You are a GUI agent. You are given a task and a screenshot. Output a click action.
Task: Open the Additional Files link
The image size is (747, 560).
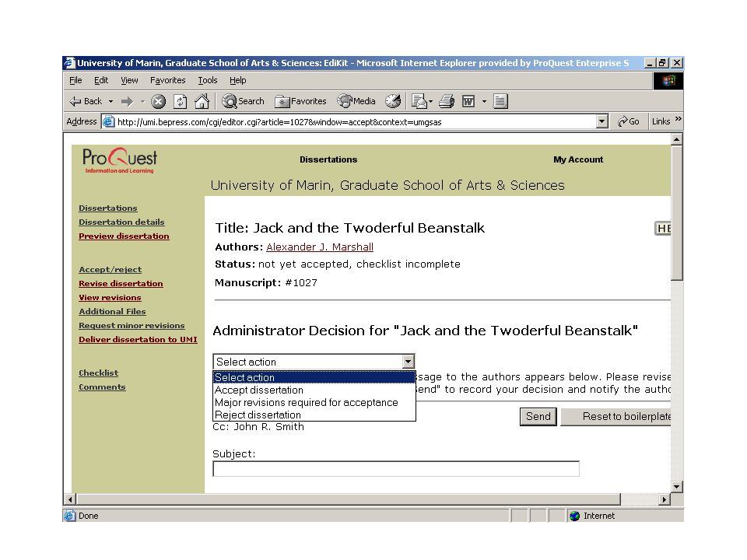tap(112, 311)
